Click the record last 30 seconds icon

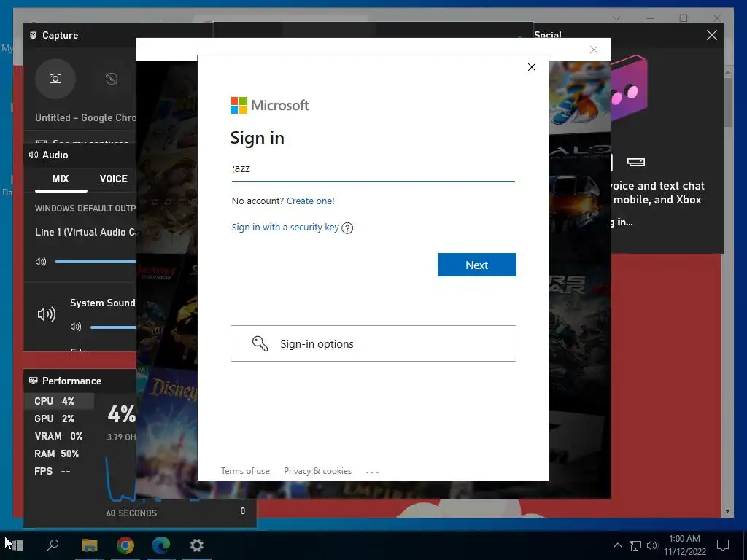coord(112,79)
